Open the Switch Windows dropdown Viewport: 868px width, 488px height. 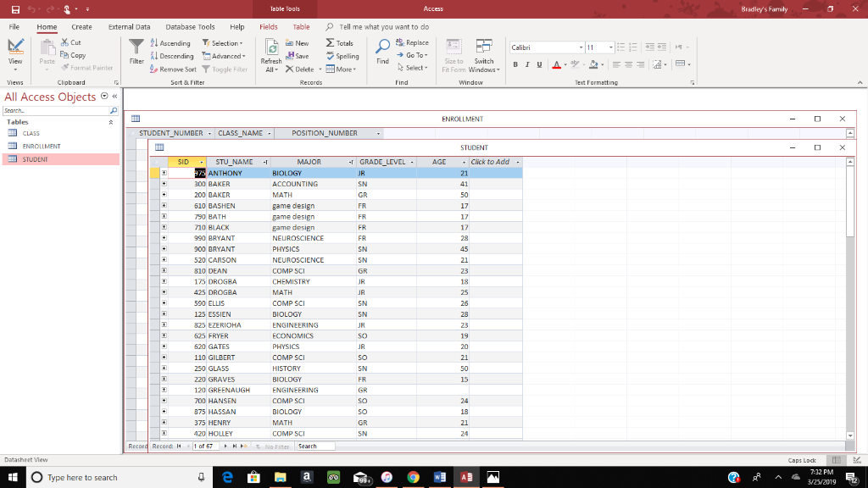[484, 56]
